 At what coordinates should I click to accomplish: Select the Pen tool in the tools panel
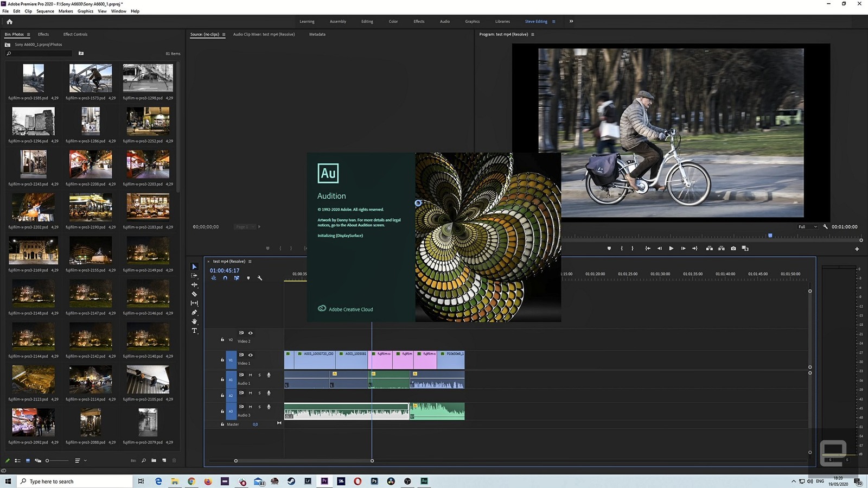(x=194, y=313)
